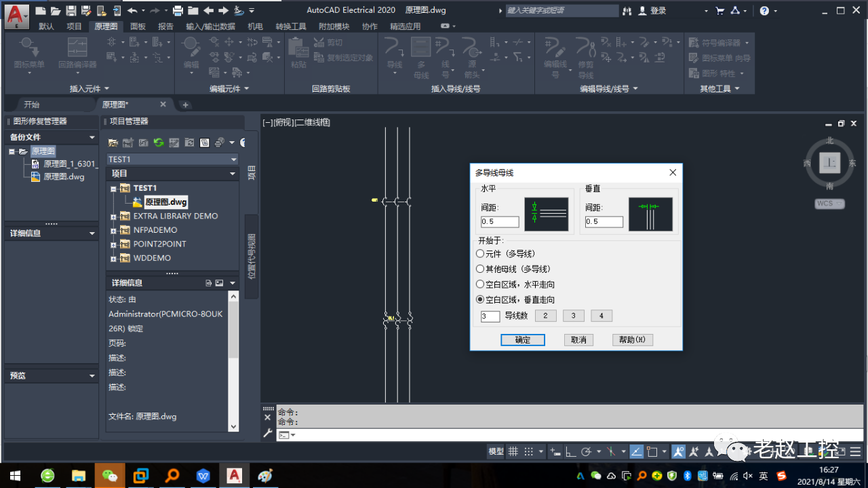Toggle grid display icon in status bar
The height and width of the screenshot is (488, 868).
pyautogui.click(x=513, y=451)
